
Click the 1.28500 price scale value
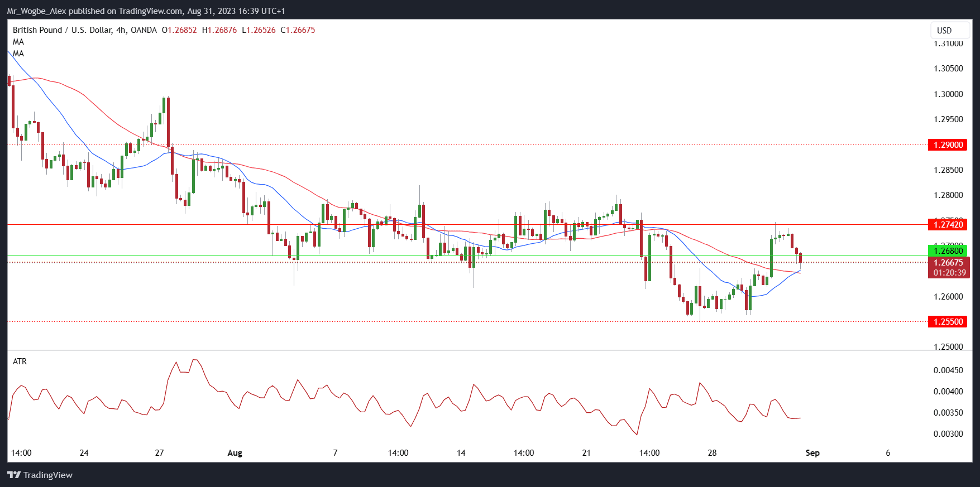(x=948, y=170)
